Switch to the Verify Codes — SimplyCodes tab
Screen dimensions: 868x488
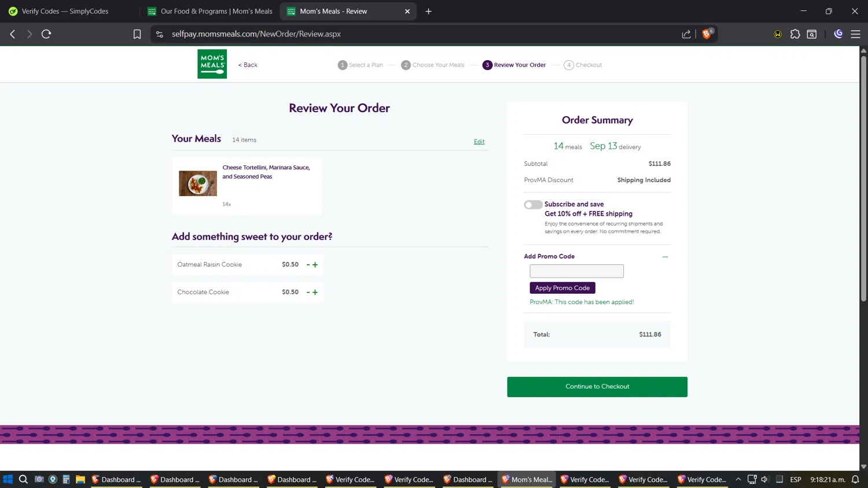coord(65,11)
